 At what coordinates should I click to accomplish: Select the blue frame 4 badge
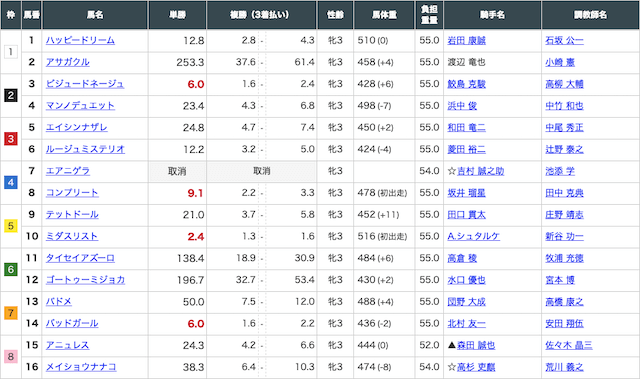click(11, 182)
